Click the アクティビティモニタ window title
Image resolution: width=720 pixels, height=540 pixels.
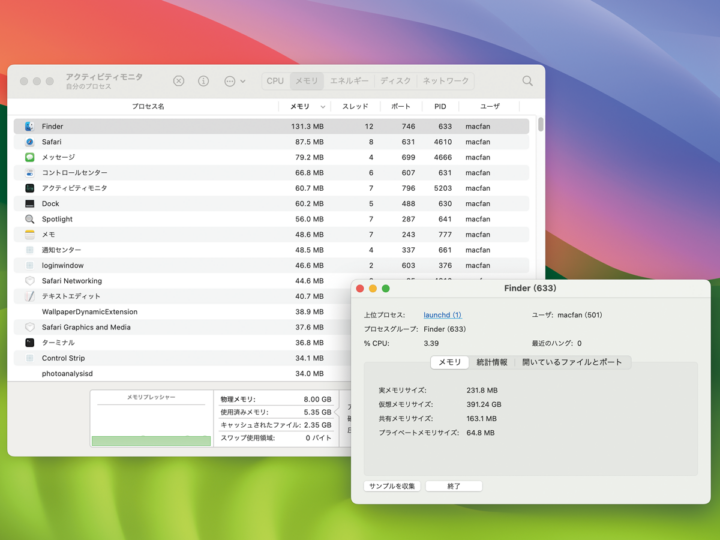click(104, 77)
